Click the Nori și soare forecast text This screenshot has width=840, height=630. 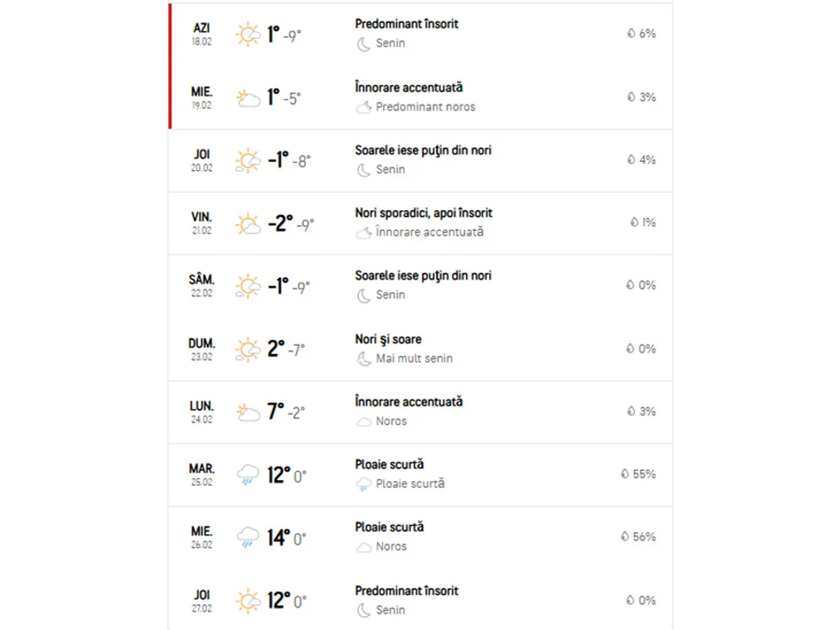pos(388,339)
